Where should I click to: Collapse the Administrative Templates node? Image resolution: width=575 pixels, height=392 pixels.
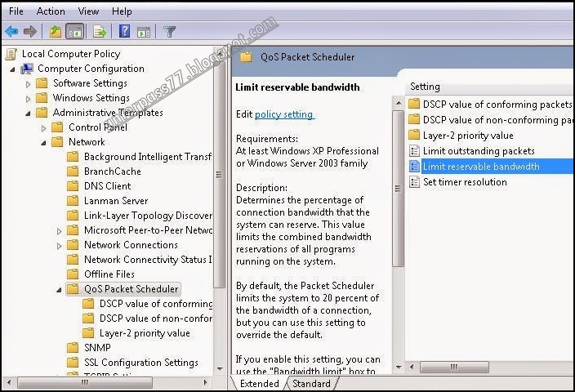click(29, 114)
